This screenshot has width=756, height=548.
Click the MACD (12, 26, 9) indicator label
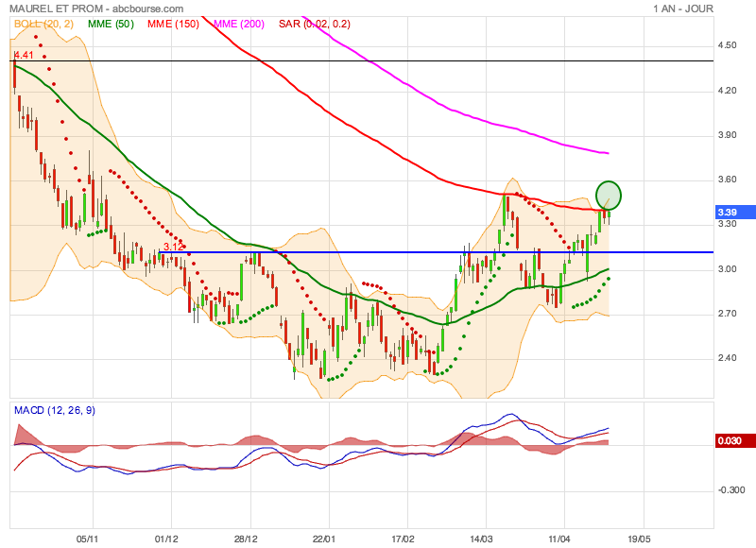tap(55, 411)
